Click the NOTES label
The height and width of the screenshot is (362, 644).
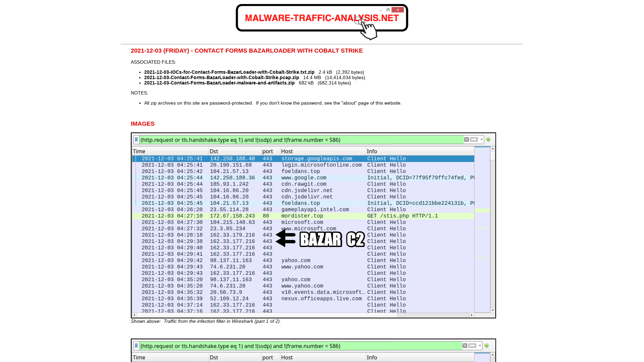click(140, 93)
